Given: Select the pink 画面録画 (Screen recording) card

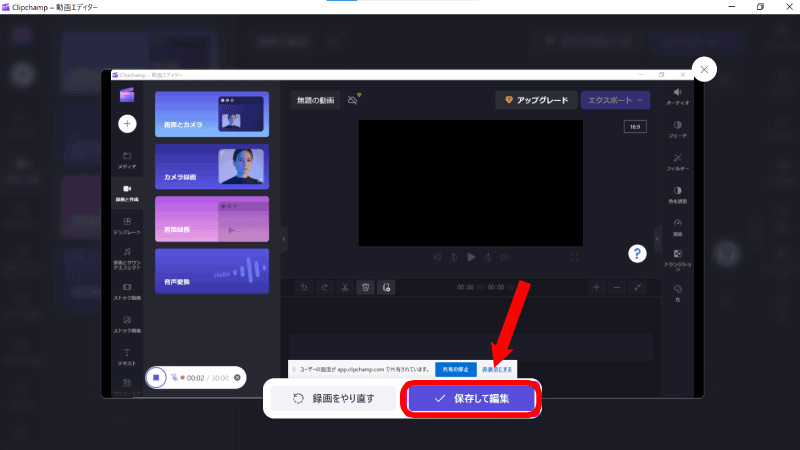Looking at the screenshot, I should [212, 219].
